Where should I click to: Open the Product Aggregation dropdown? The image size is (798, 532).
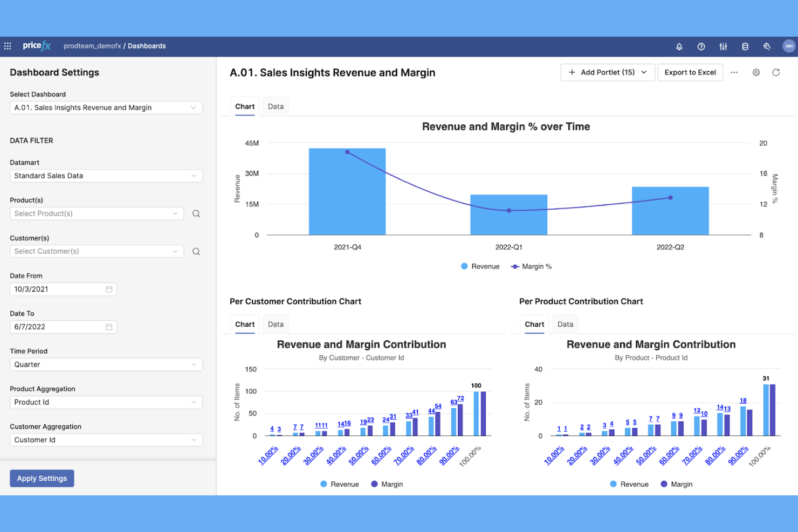pyautogui.click(x=106, y=402)
